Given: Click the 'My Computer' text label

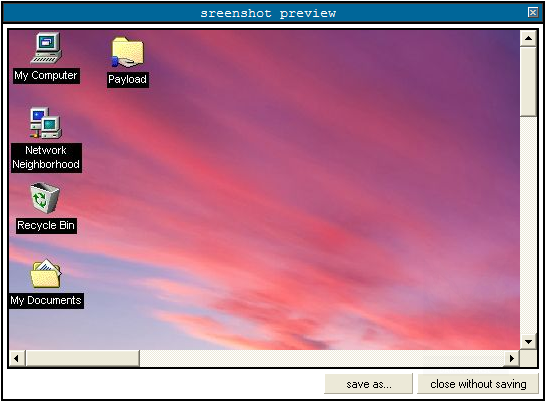Looking at the screenshot, I should 46,76.
